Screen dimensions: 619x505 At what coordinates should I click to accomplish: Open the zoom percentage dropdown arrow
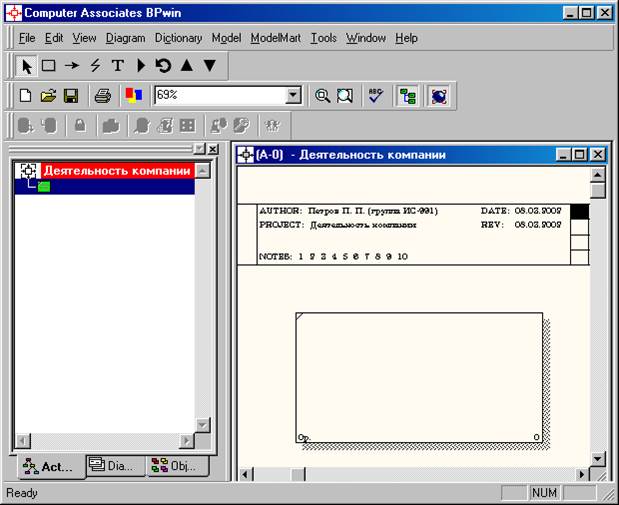[x=293, y=95]
